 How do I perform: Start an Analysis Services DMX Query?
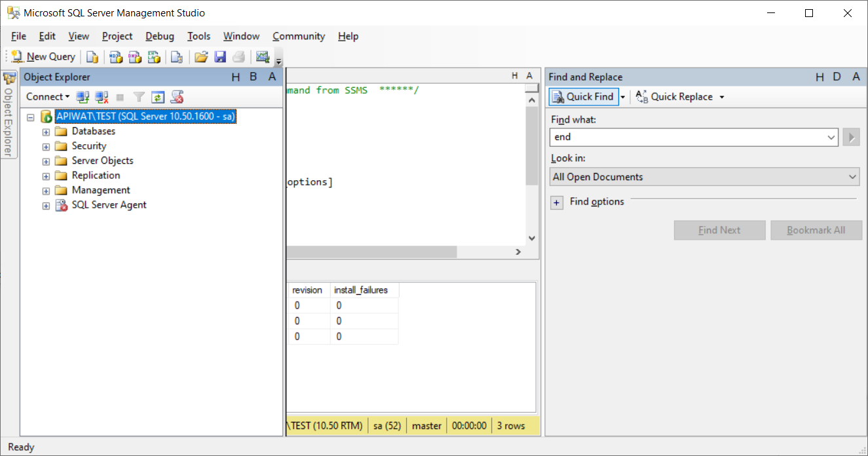tap(135, 57)
